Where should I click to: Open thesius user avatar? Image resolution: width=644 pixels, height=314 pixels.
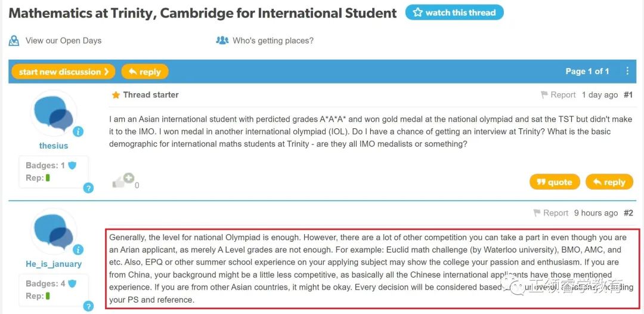54,113
